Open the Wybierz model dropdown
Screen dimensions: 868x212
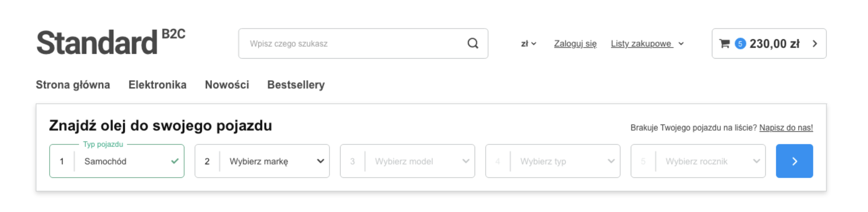[407, 161]
